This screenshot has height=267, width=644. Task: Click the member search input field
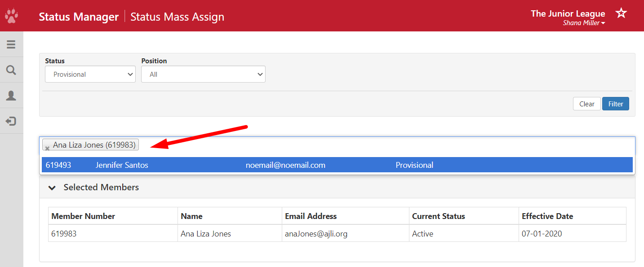[315, 144]
